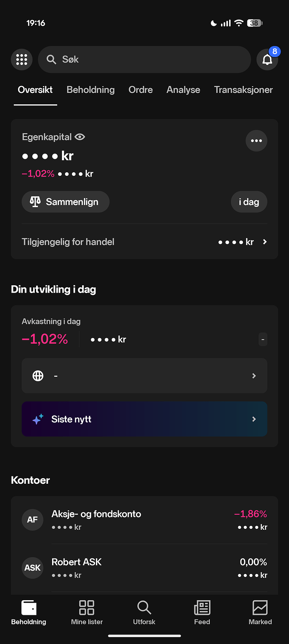Change the period with the i dag button

pos(249,201)
